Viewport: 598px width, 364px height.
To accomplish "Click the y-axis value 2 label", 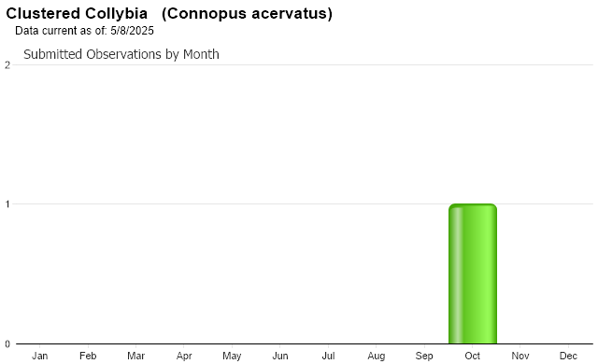I will (7, 65).
